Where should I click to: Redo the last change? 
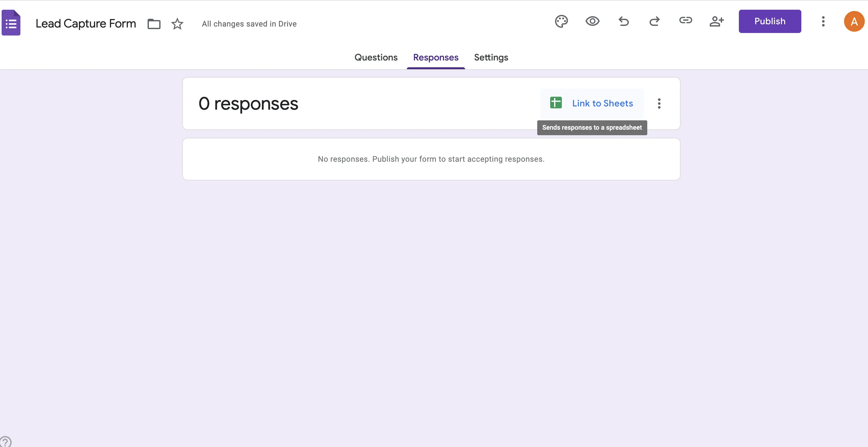pos(655,21)
